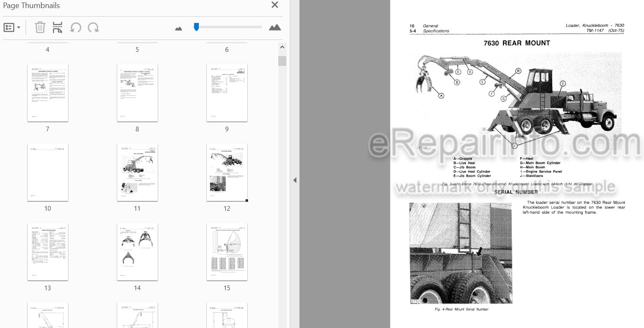644x328 pixels.
Task: Rotate pages clockwise
Action: 93,28
